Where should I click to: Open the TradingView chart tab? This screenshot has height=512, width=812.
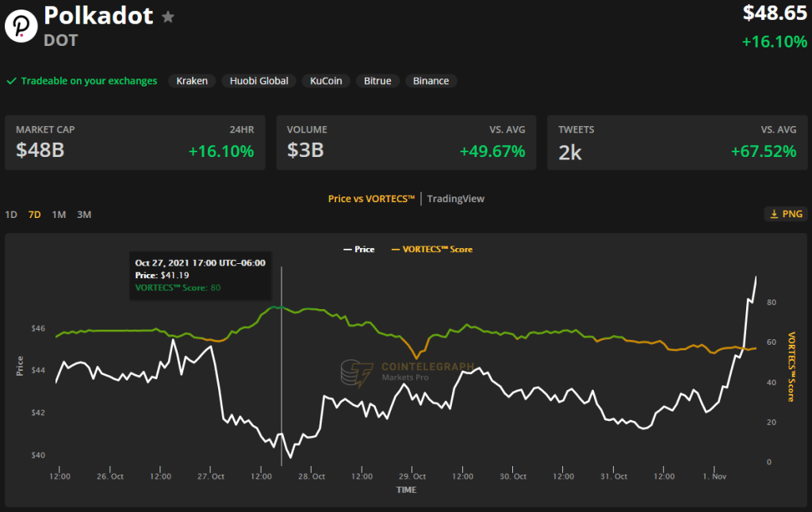click(455, 199)
